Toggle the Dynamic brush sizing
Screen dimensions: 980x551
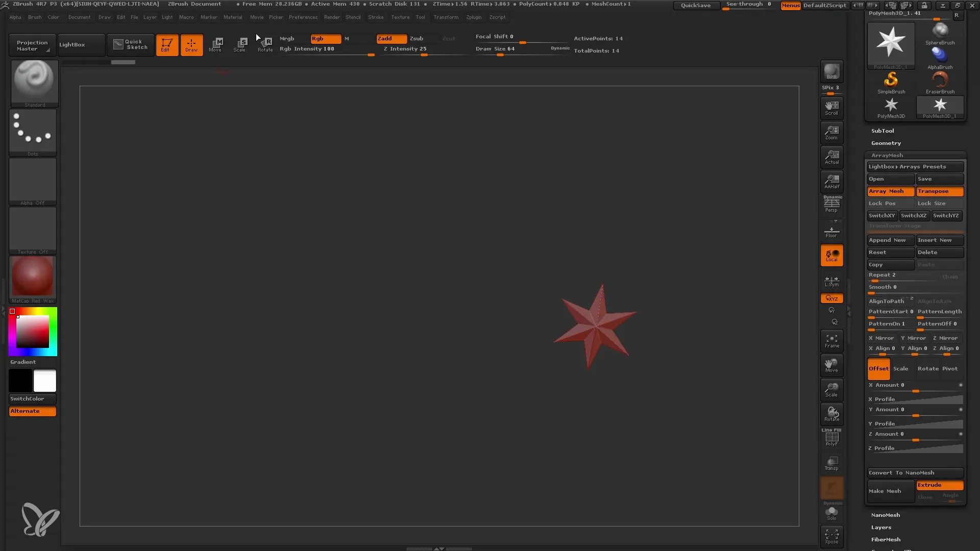coord(560,48)
